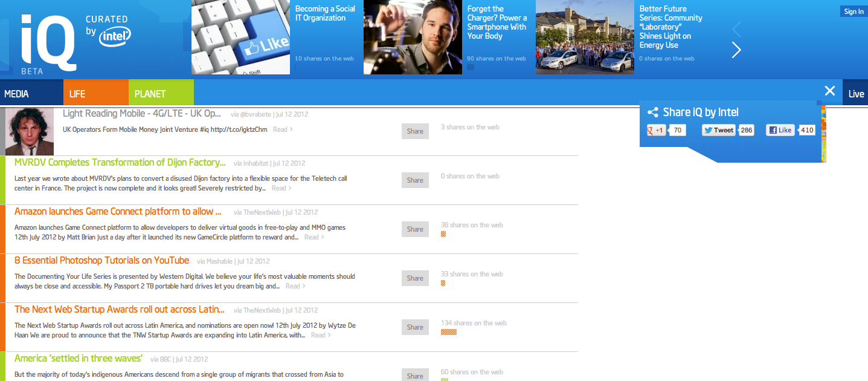Read 'Forget the Charger?' smartphone story
The width and height of the screenshot is (868, 381).
497,22
